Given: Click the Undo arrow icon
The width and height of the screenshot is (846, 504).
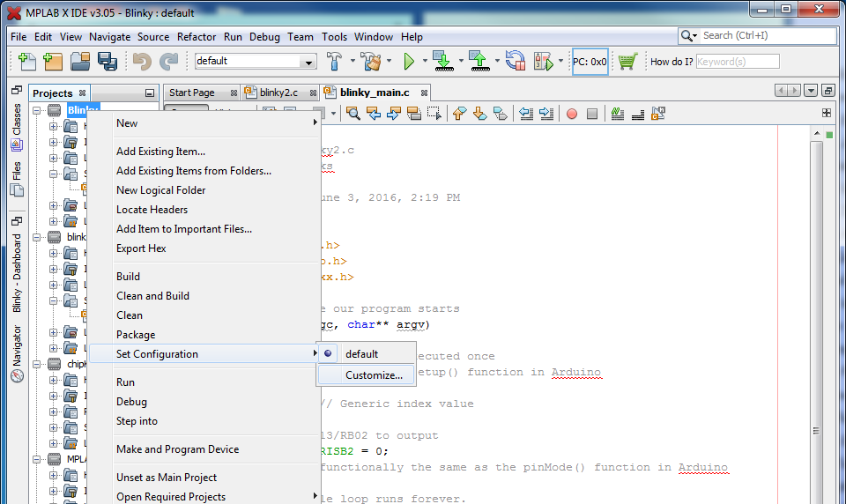Looking at the screenshot, I should pyautogui.click(x=142, y=62).
